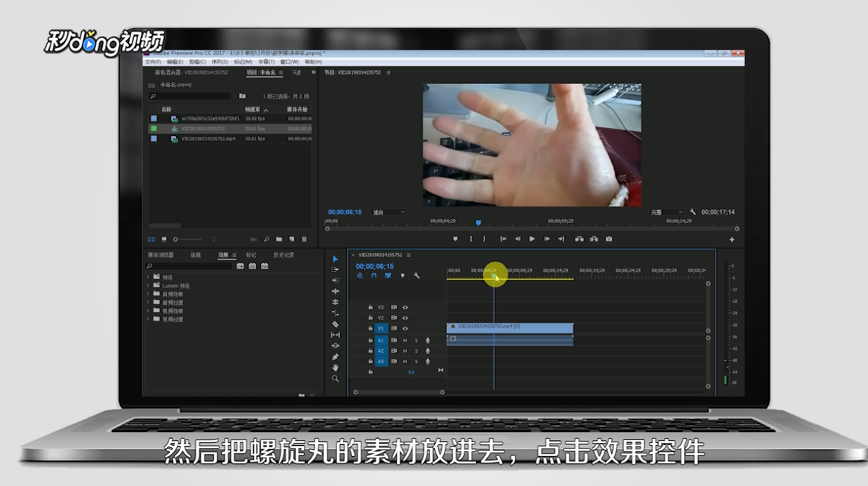
Task: Click timeline Add Marker icon
Action: (x=402, y=276)
